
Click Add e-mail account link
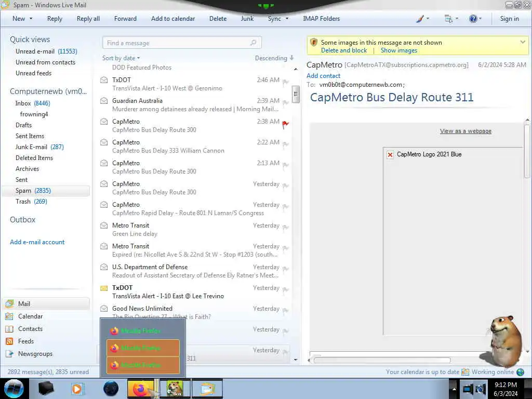pos(37,242)
